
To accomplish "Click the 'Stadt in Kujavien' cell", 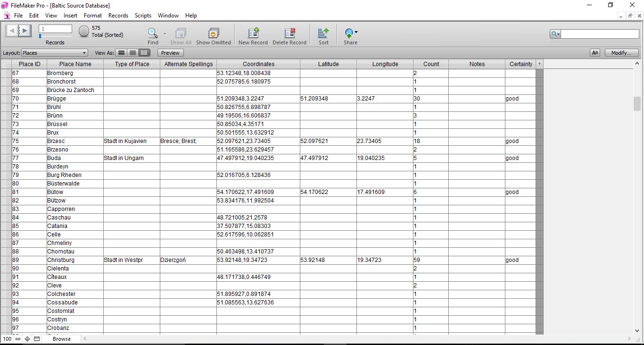I will [132, 141].
